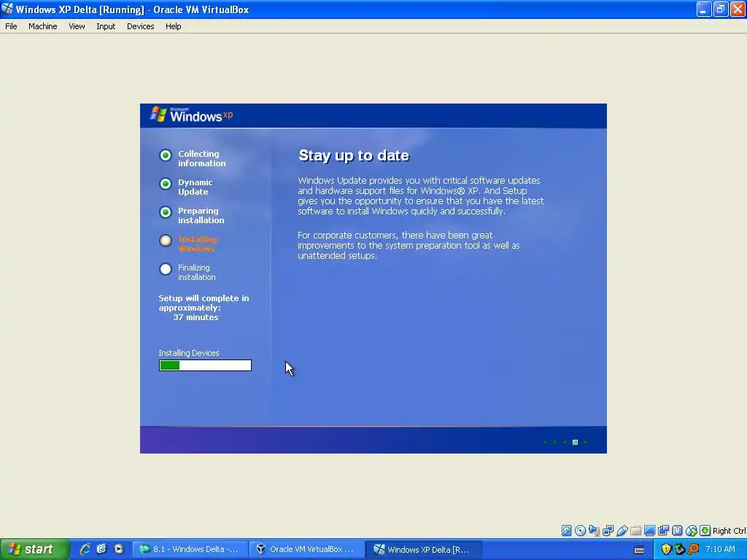The image size is (747, 560).
Task: Click the 'Installing Devices' status label
Action: 189,353
